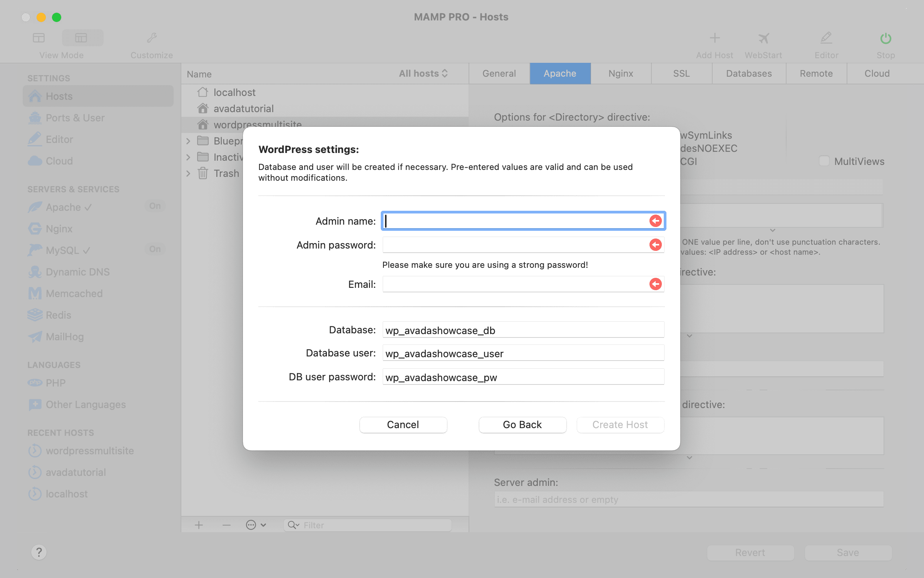This screenshot has width=924, height=578.
Task: Click the Customize wrench icon
Action: click(152, 38)
